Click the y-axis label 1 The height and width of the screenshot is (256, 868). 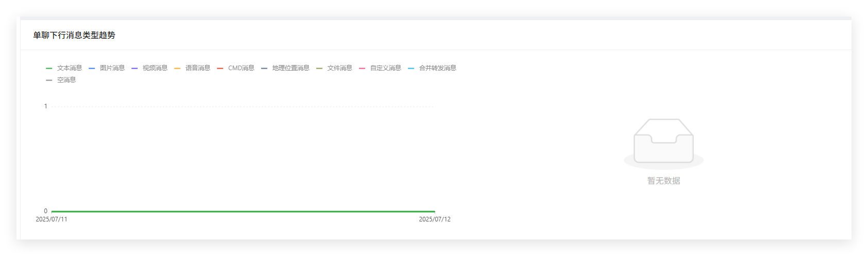point(45,106)
